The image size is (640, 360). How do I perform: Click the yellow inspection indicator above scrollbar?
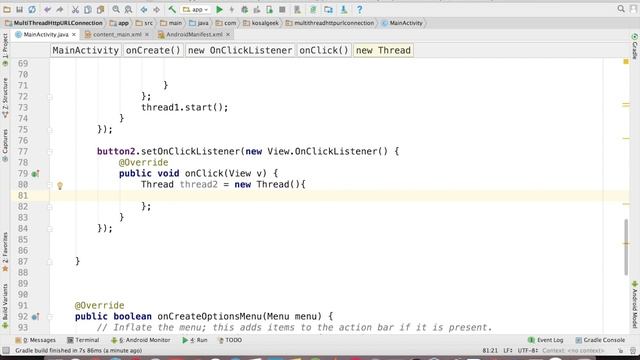point(626,62)
